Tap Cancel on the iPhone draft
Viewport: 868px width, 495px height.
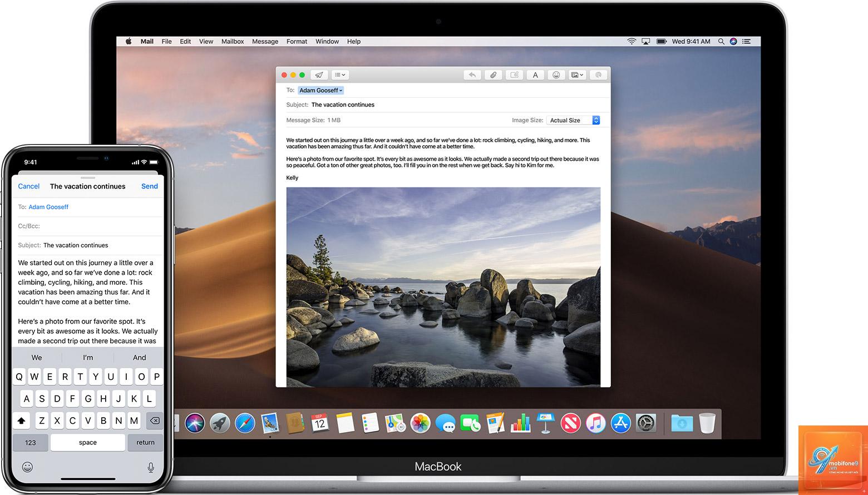click(29, 186)
